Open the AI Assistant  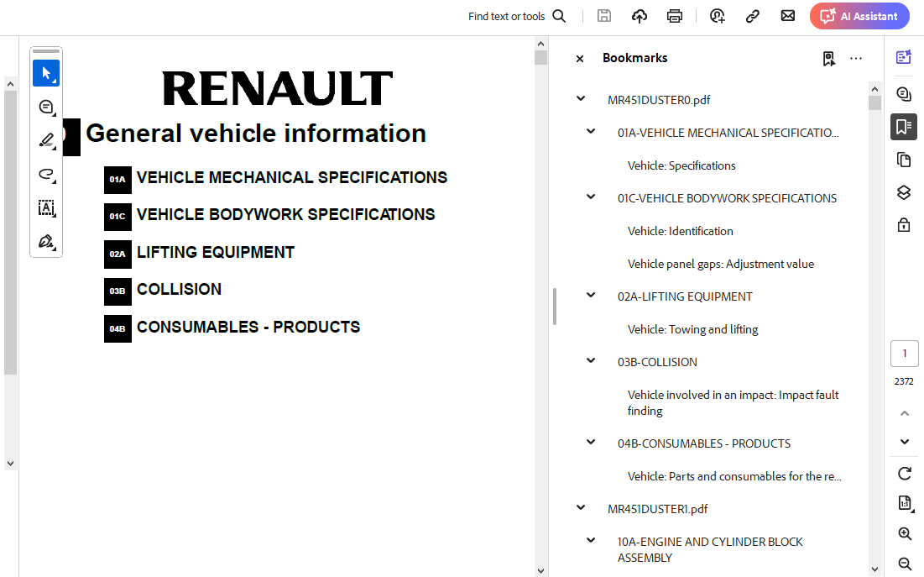tap(859, 16)
